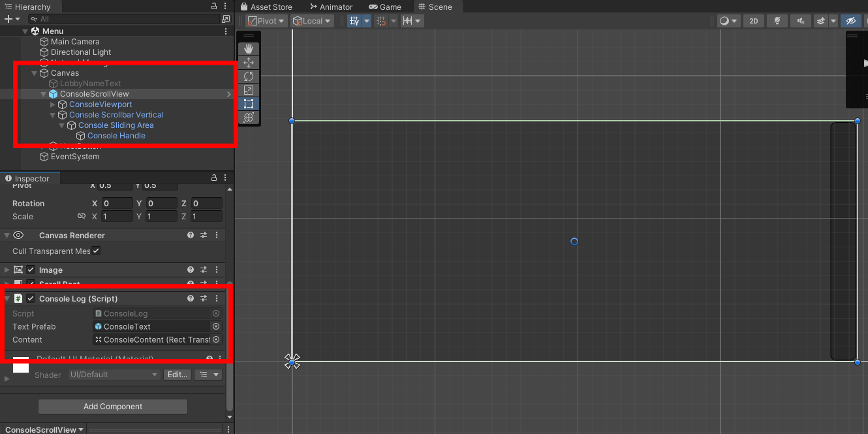Select Console Scrollbar Vertical object

[116, 115]
